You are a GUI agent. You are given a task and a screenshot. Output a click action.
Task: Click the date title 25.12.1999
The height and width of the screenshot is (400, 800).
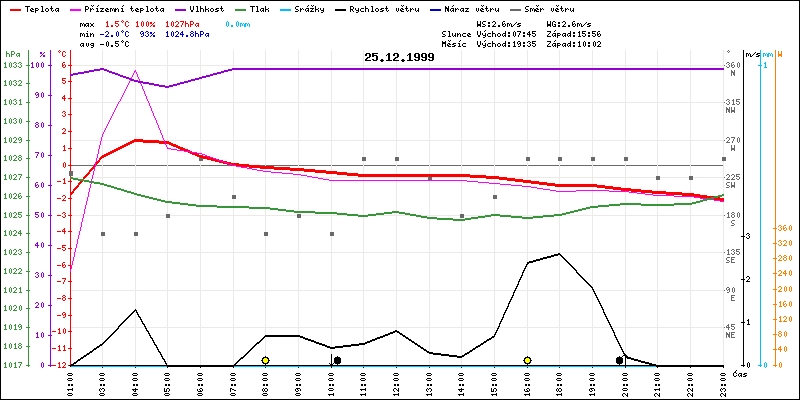399,57
